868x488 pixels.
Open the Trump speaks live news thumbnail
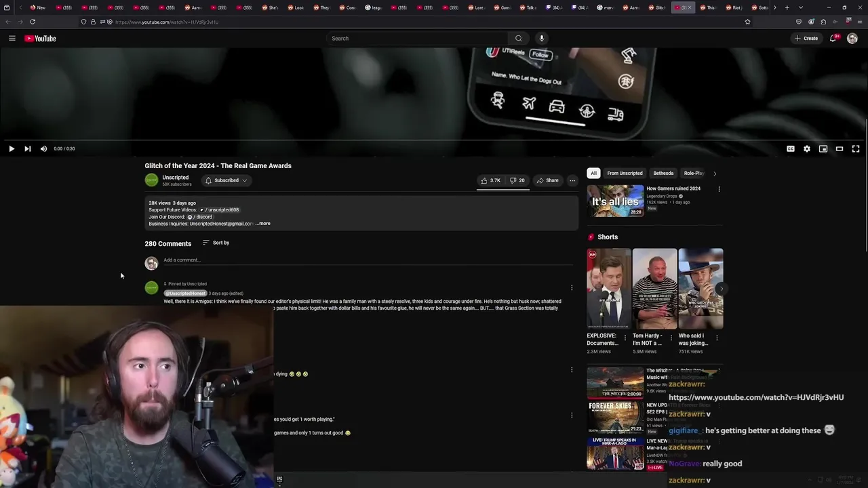point(615,453)
